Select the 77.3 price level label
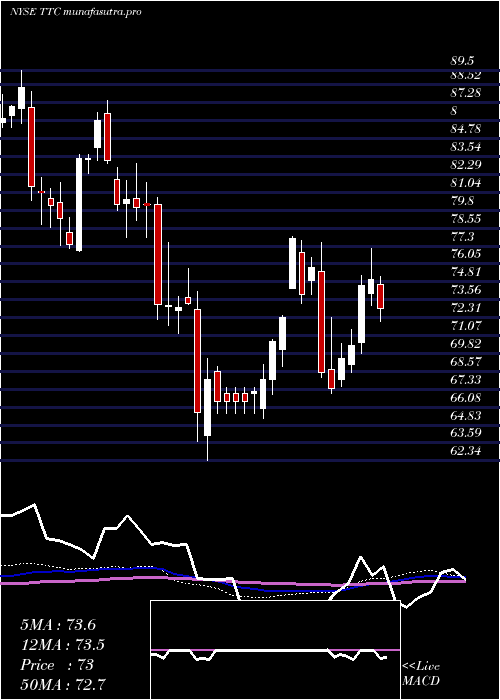This screenshot has width=500, height=700. click(462, 236)
